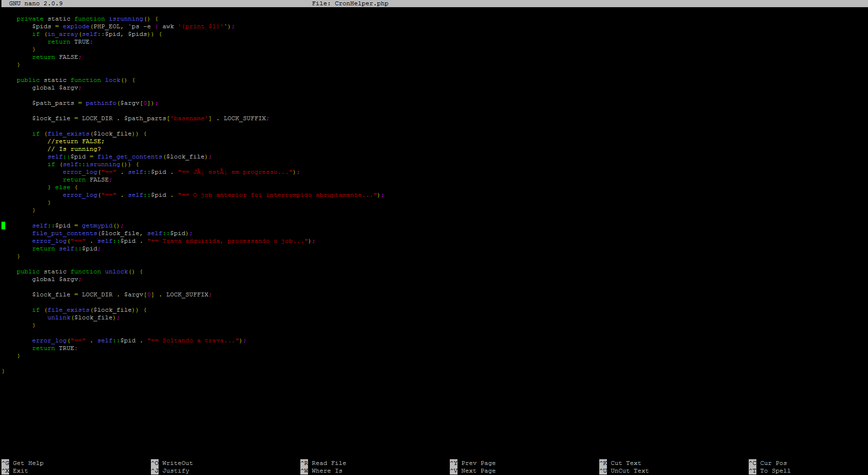Viewport: 868px width, 475px height.
Task: Click the $path_parts = pathinfo($argv[0]) line
Action: pos(95,103)
